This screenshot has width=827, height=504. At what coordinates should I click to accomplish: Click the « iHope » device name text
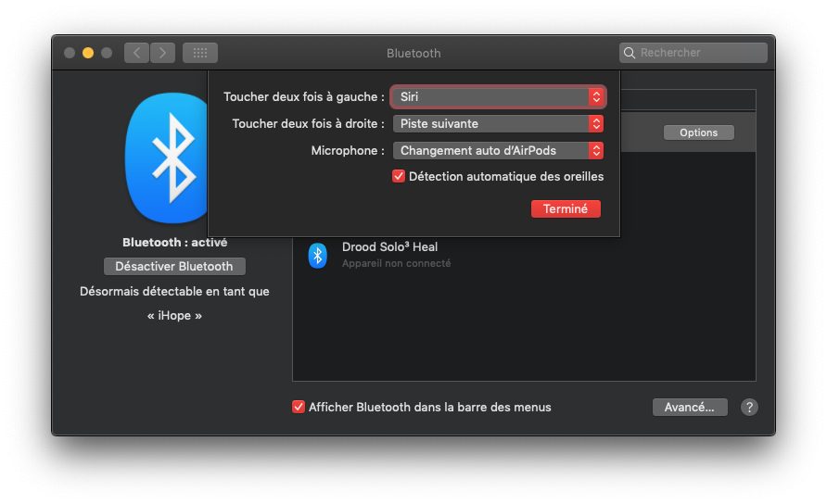(174, 315)
